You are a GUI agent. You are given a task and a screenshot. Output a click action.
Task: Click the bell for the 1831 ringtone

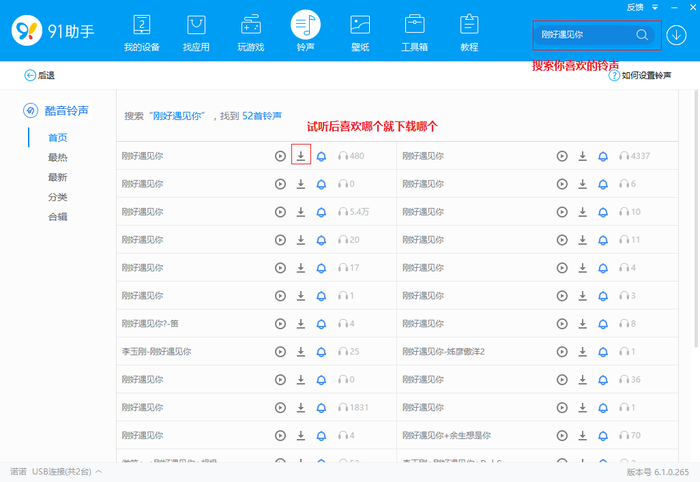point(321,408)
